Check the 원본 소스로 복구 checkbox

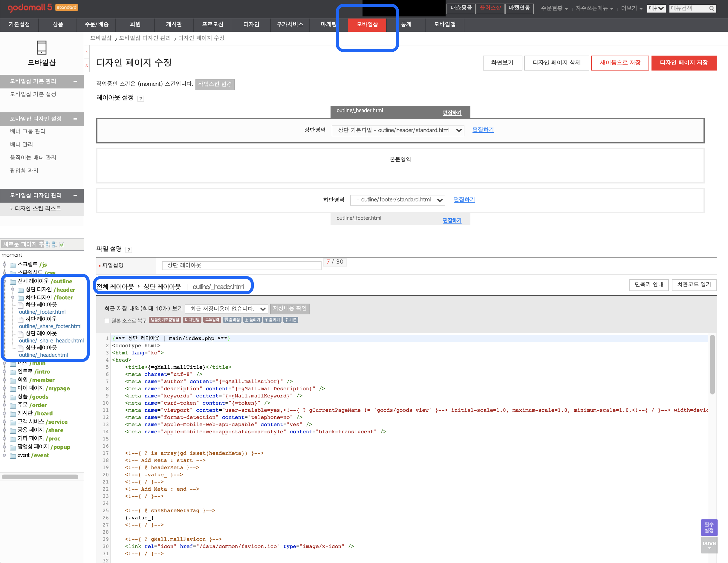click(107, 321)
